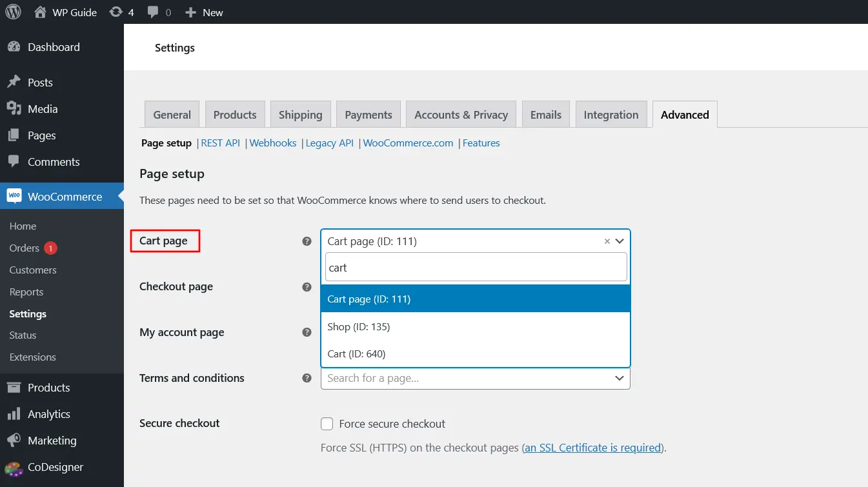Viewport: 868px width, 487px height.
Task: Expand the Terms and conditions dropdown arrow
Action: [620, 378]
